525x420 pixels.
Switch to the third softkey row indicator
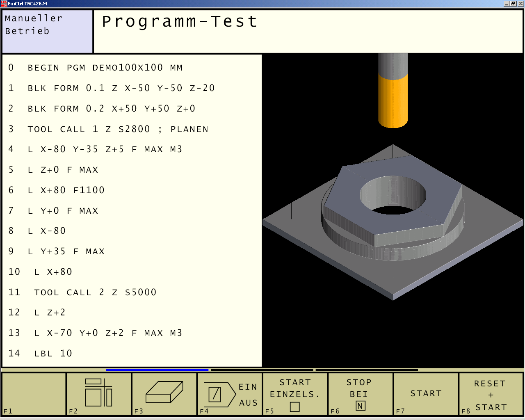tap(367, 370)
